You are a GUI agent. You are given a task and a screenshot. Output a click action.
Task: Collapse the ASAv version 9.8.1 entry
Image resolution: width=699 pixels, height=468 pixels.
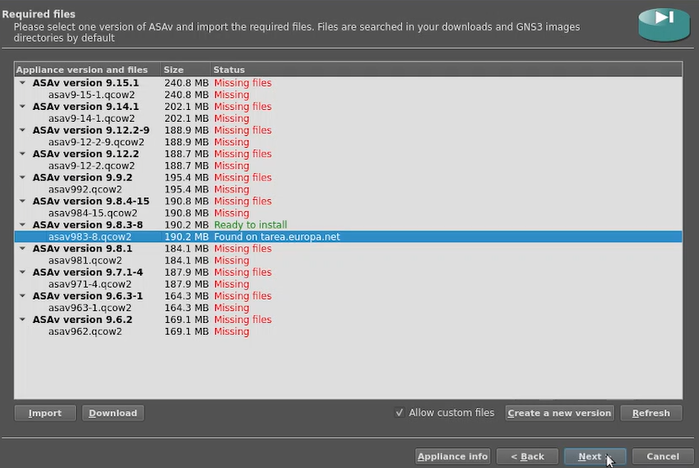pos(22,248)
